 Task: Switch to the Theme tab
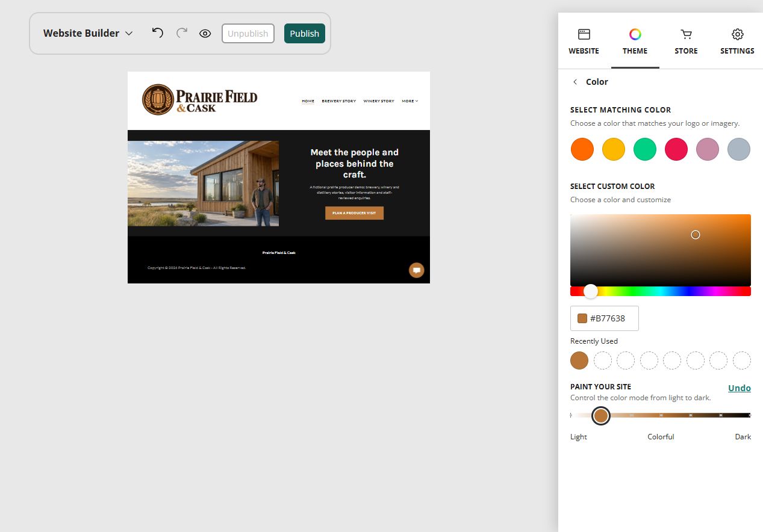click(x=635, y=42)
